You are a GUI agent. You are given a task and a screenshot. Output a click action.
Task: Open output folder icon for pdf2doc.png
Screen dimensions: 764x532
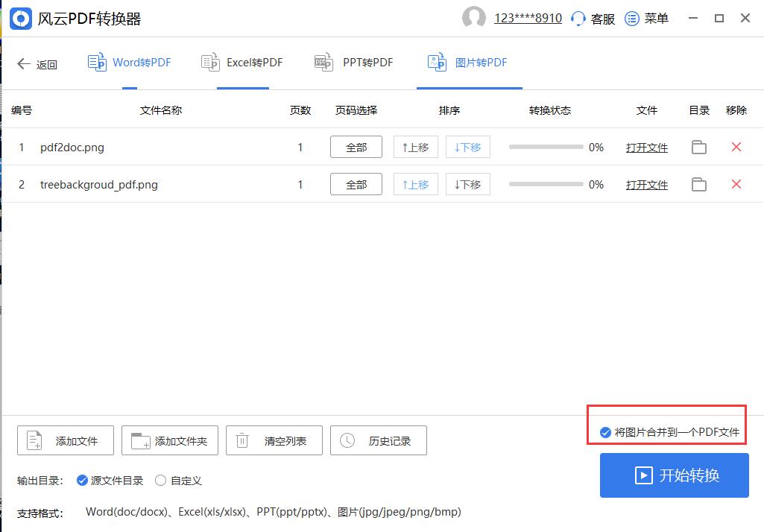pos(698,147)
